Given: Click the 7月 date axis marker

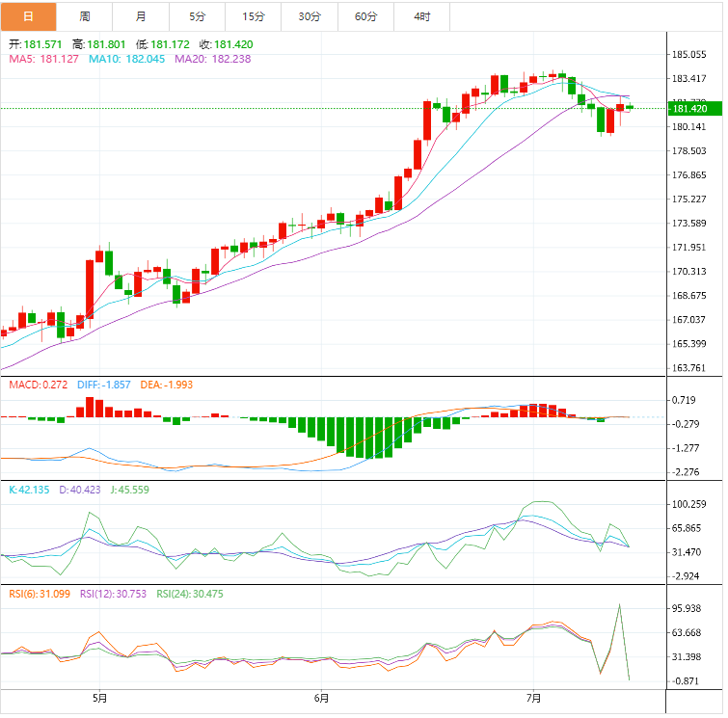Looking at the screenshot, I should pyautogui.click(x=534, y=698).
